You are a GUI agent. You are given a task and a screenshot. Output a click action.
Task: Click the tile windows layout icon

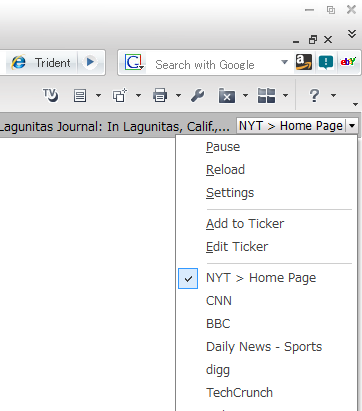click(x=267, y=95)
